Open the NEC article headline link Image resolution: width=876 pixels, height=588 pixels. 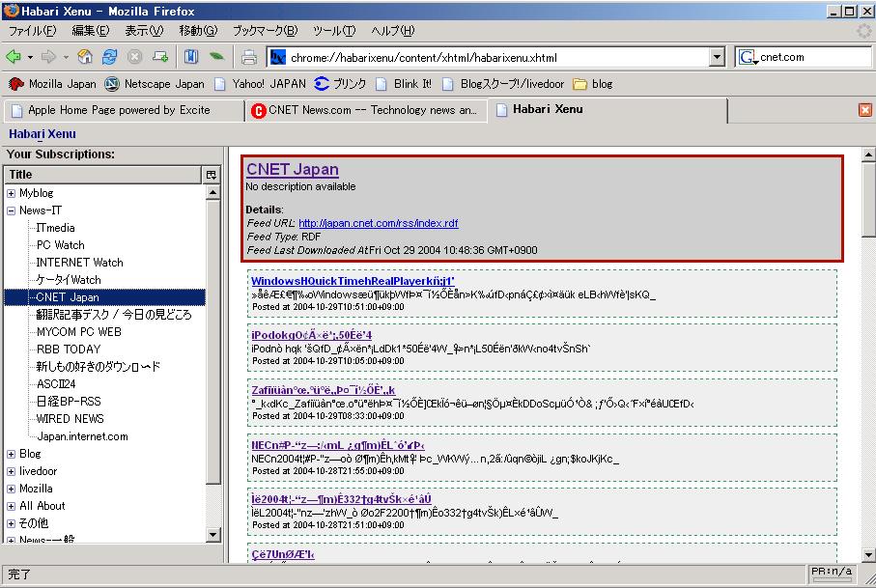tap(337, 445)
